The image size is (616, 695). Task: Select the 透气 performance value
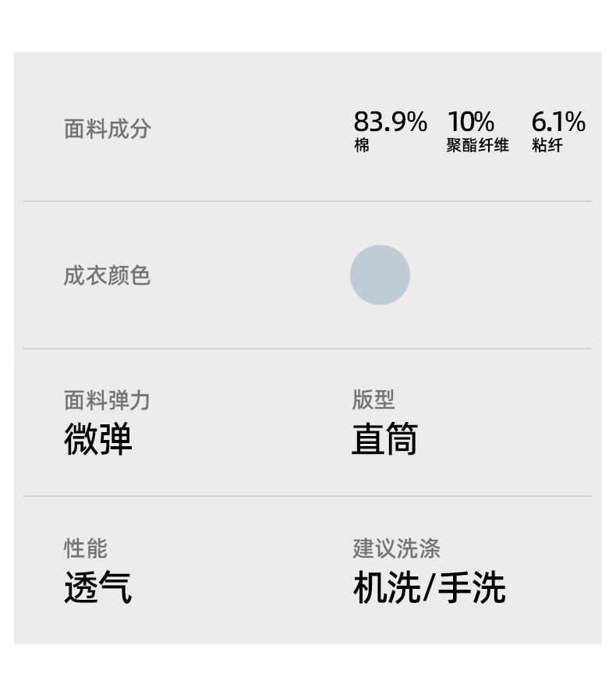coord(98,587)
